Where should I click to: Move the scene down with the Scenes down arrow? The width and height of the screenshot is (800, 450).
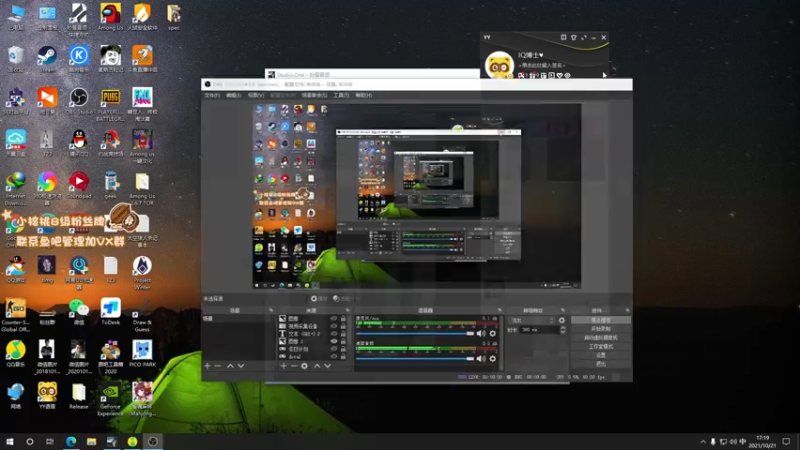(241, 366)
